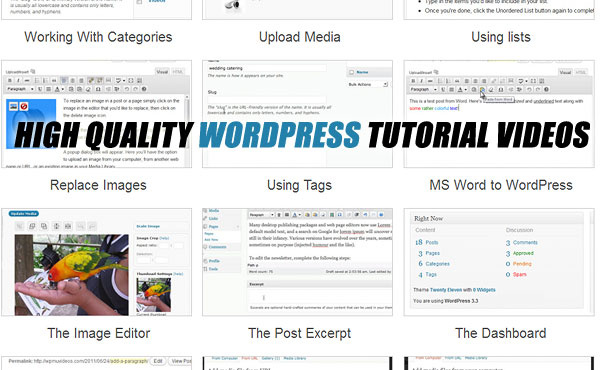Expand Pages menu arrow in Post Excerpt sidebar
The image size is (600, 370).
click(238, 227)
